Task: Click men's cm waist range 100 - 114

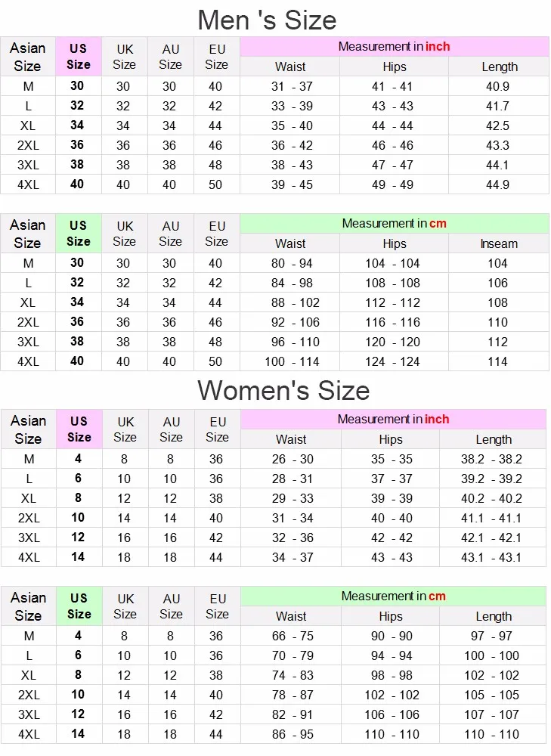Action: click(292, 361)
